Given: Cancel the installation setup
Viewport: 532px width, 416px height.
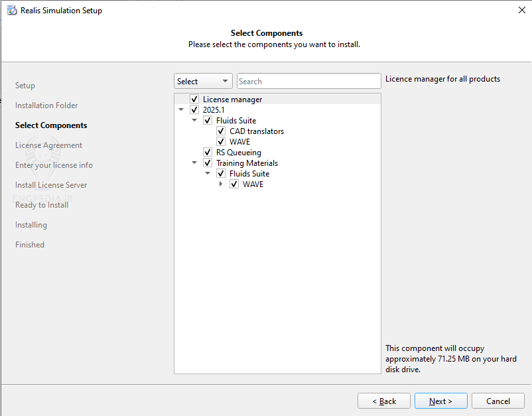Looking at the screenshot, I should point(498,401).
